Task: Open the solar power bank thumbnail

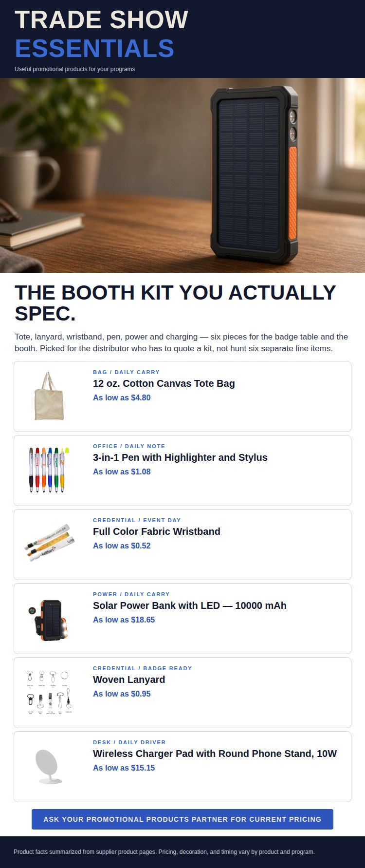Action: (49, 618)
